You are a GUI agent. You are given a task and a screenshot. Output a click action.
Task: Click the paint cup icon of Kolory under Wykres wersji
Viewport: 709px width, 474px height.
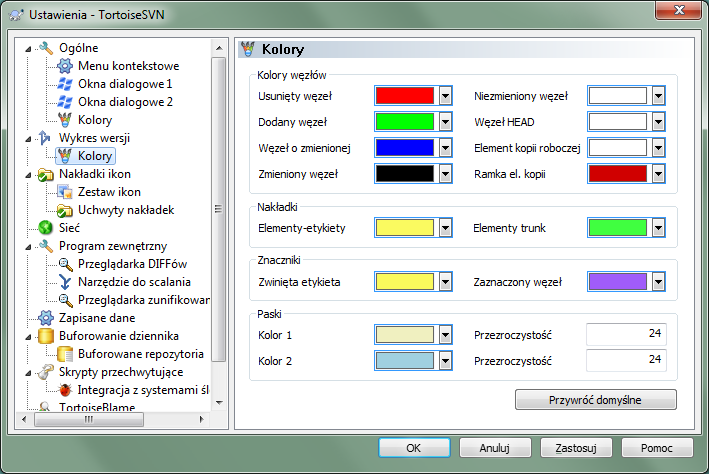tap(65, 156)
